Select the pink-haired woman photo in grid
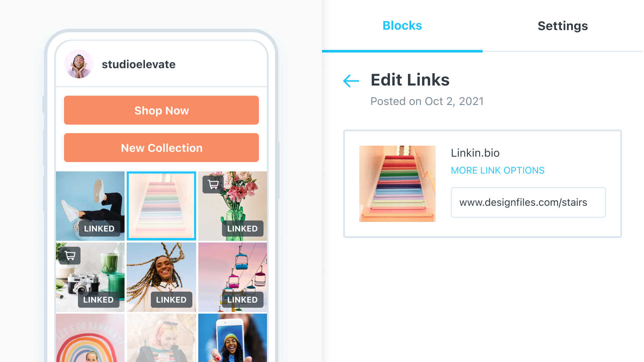Image resolution: width=644 pixels, height=362 pixels. 161,337
